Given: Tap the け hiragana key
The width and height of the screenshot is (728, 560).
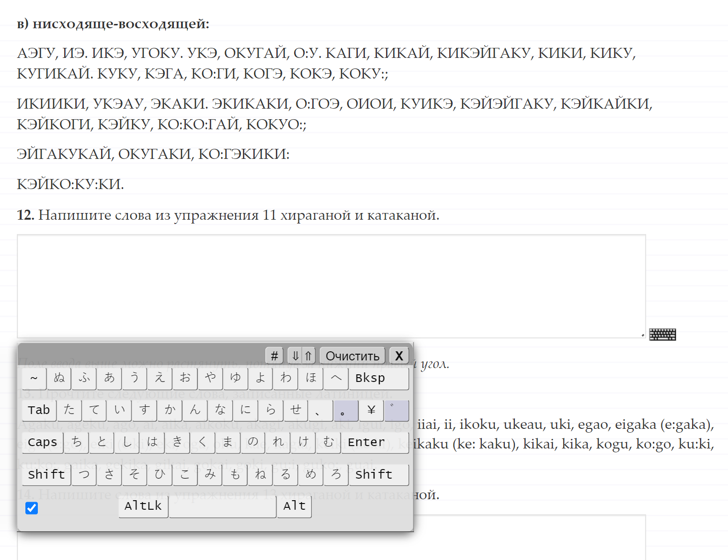Looking at the screenshot, I should (x=303, y=442).
